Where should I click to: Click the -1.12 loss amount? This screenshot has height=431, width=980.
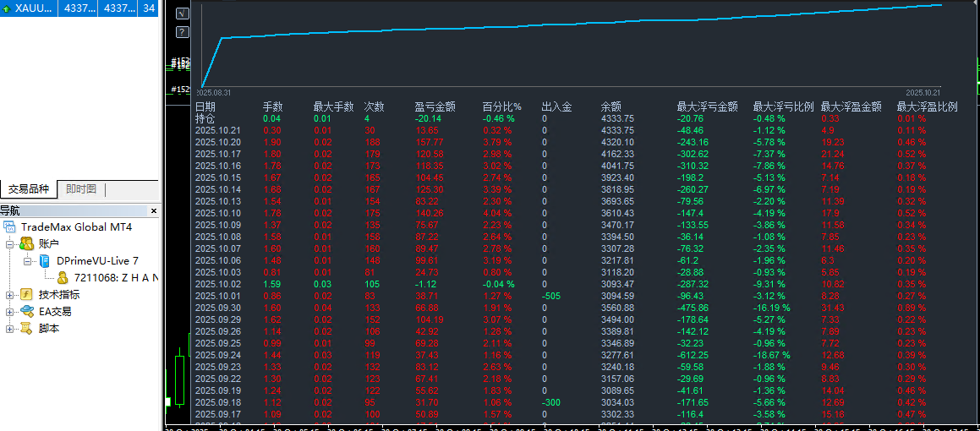[425, 284]
